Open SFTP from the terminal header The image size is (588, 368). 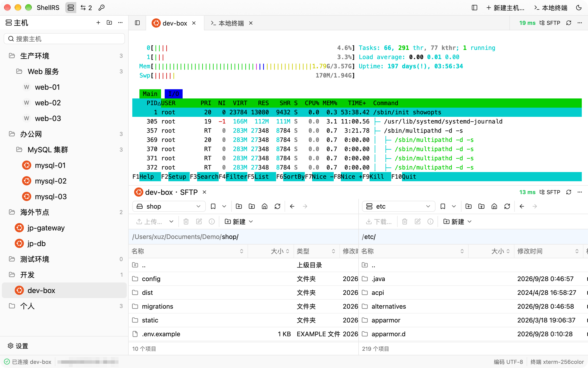point(550,23)
